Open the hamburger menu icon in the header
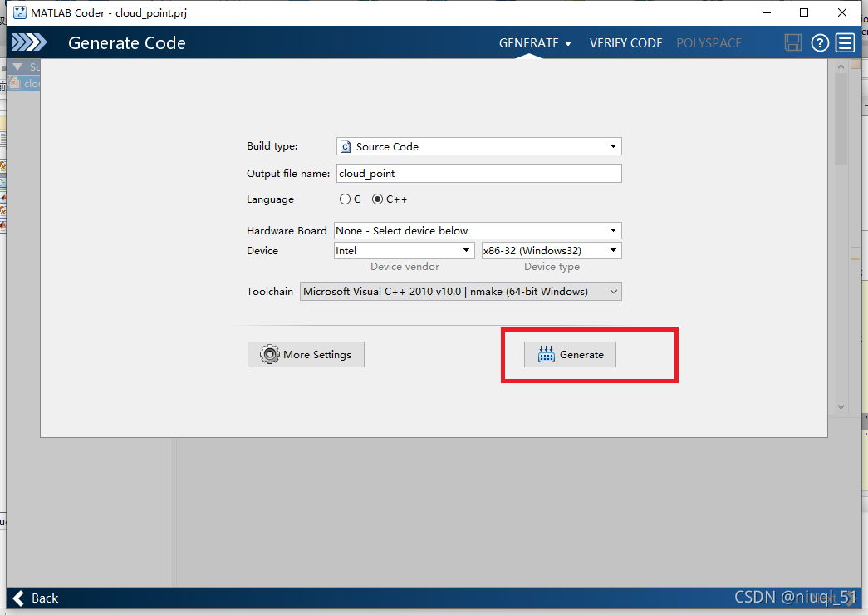 (x=845, y=42)
